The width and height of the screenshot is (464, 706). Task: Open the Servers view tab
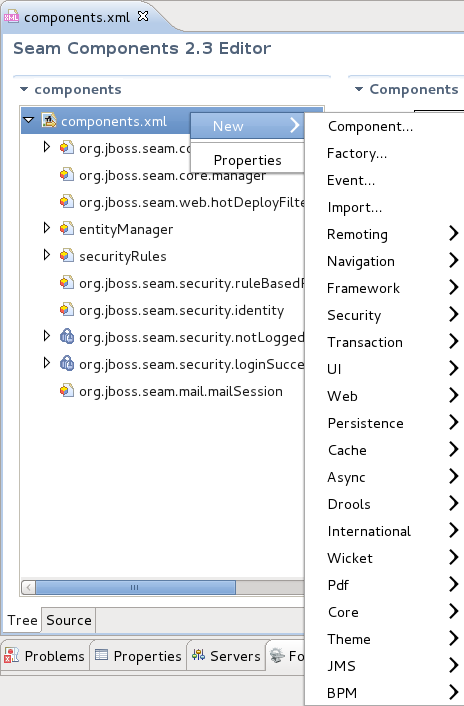coord(226,656)
